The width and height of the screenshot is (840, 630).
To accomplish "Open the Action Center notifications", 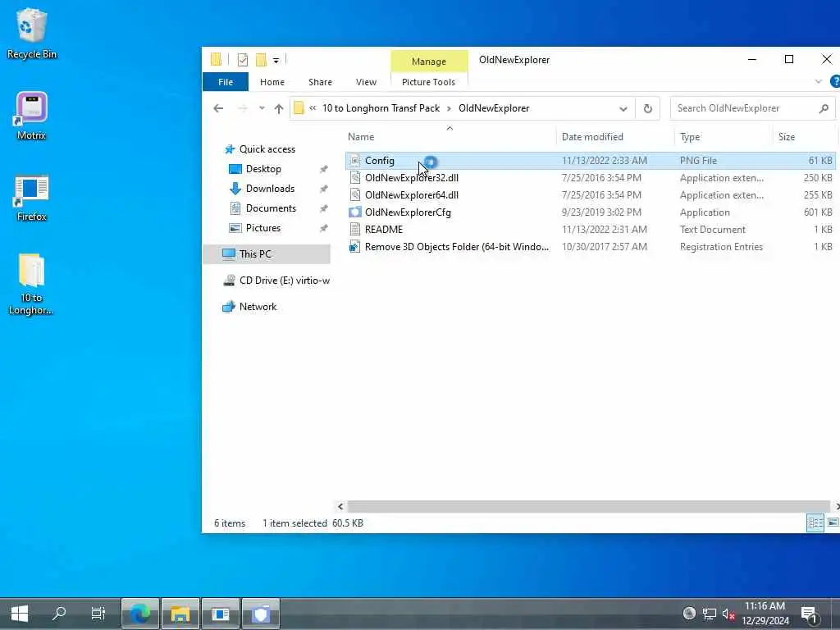I will pyautogui.click(x=809, y=614).
